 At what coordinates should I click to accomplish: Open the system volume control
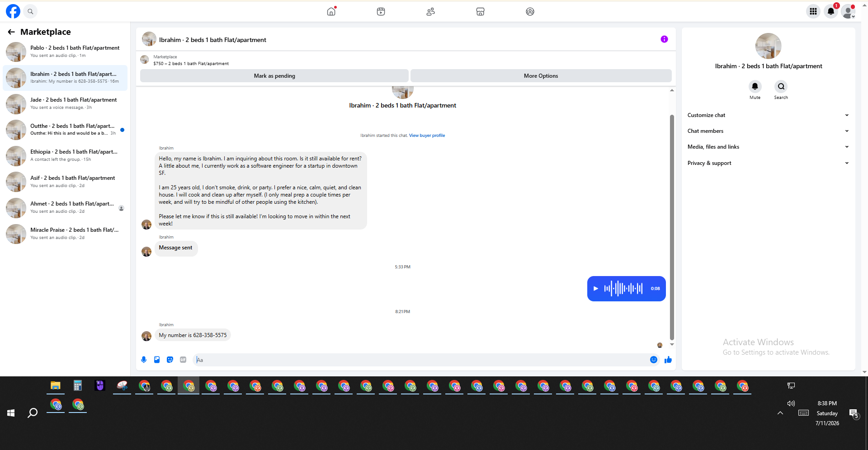click(791, 403)
